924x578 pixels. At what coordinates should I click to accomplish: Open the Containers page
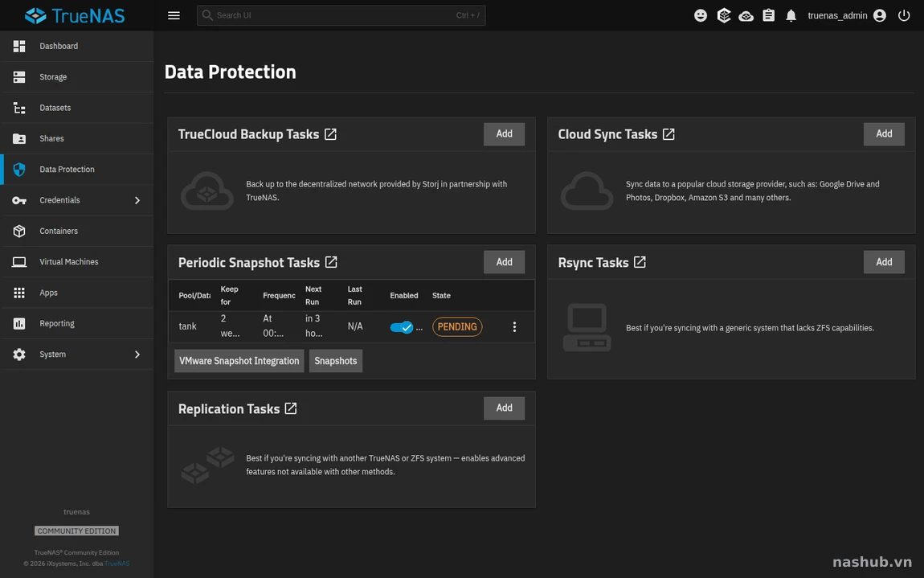click(76, 232)
